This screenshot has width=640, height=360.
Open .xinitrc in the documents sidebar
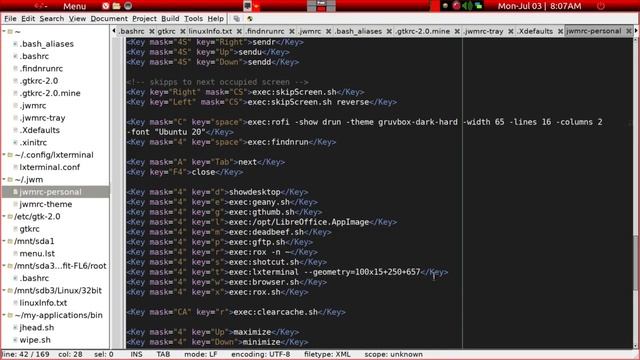pos(33,142)
